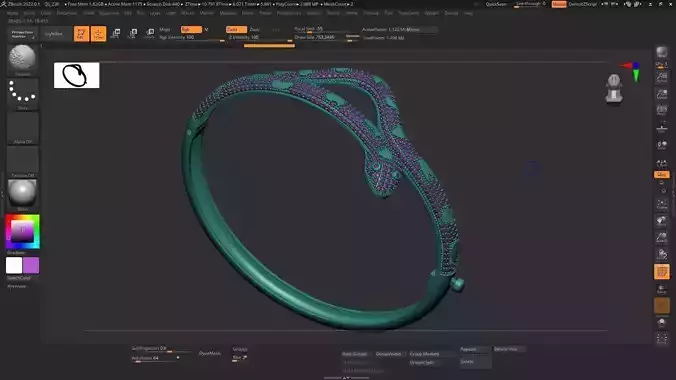This screenshot has height=380, width=676.
Task: Click the Gradient button
Action: (x=16, y=253)
